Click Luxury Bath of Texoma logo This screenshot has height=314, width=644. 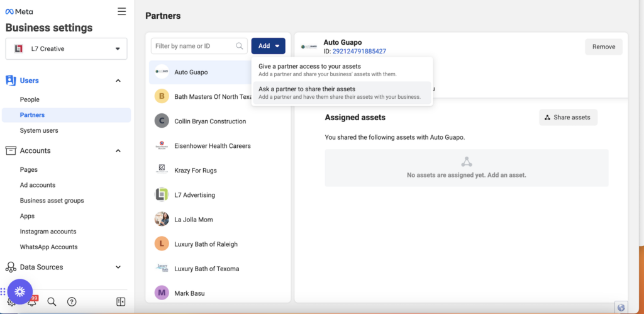[162, 269]
